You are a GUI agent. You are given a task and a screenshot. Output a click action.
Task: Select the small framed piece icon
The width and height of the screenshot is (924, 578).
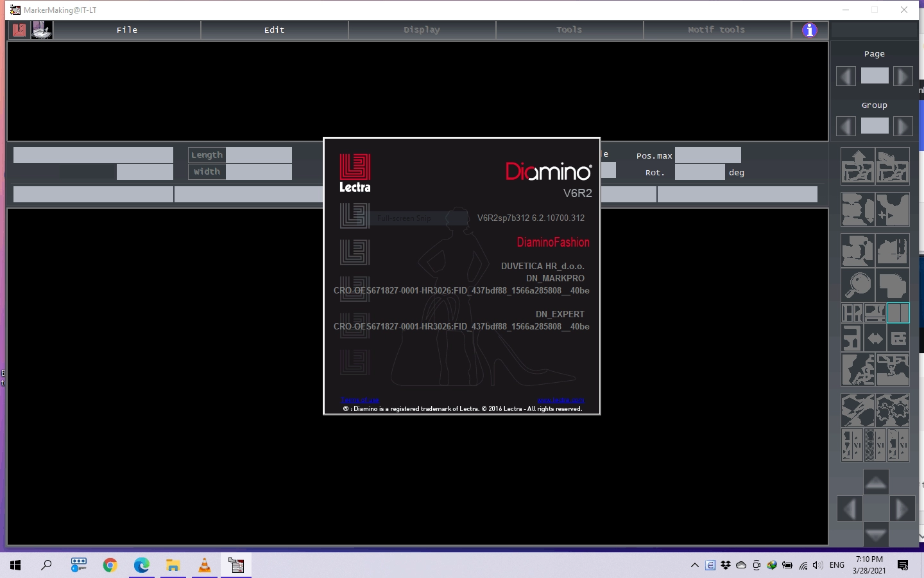[898, 338]
